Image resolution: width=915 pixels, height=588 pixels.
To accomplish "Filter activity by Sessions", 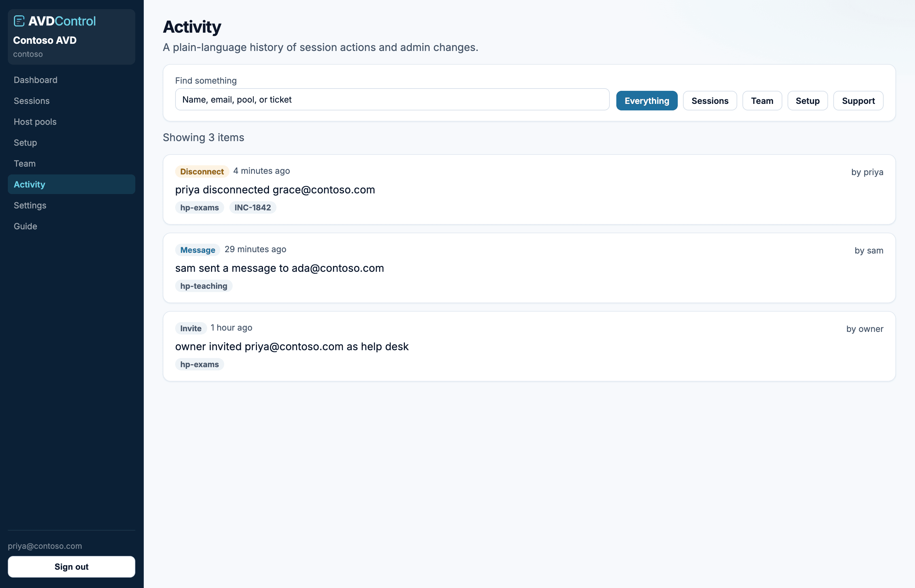I will pos(710,101).
